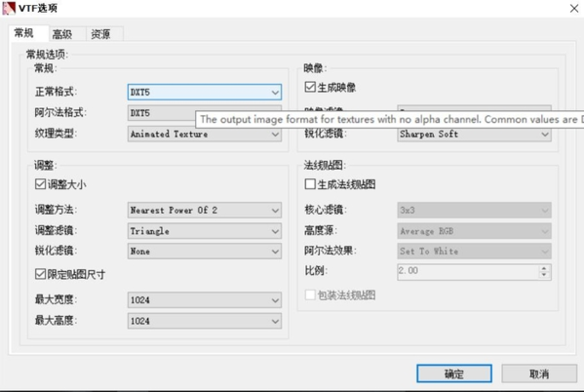Switch to the 高级 tab

pos(61,34)
